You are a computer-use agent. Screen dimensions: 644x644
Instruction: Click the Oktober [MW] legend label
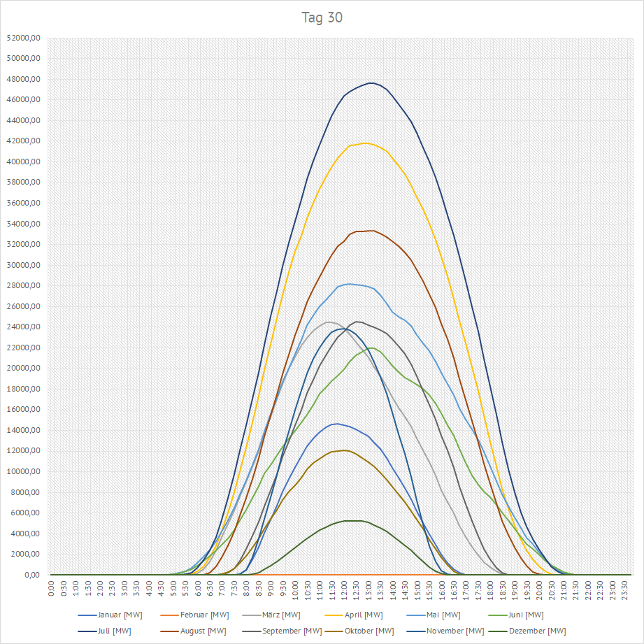[x=370, y=631]
